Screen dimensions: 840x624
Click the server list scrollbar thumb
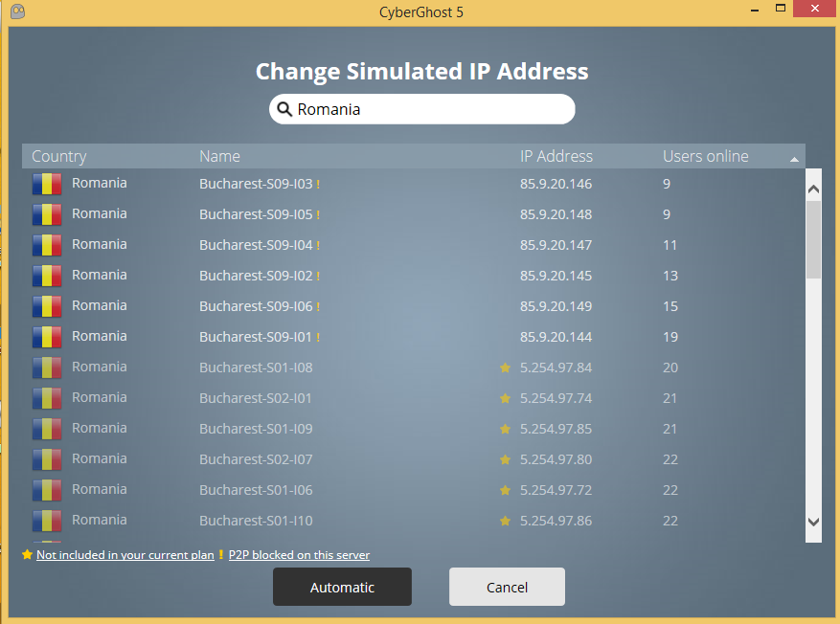pos(813,240)
